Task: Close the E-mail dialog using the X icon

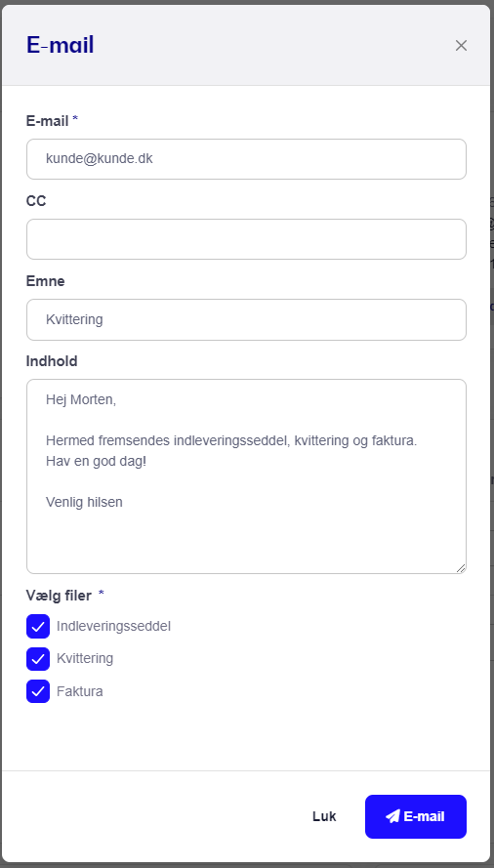Action: coord(461,45)
